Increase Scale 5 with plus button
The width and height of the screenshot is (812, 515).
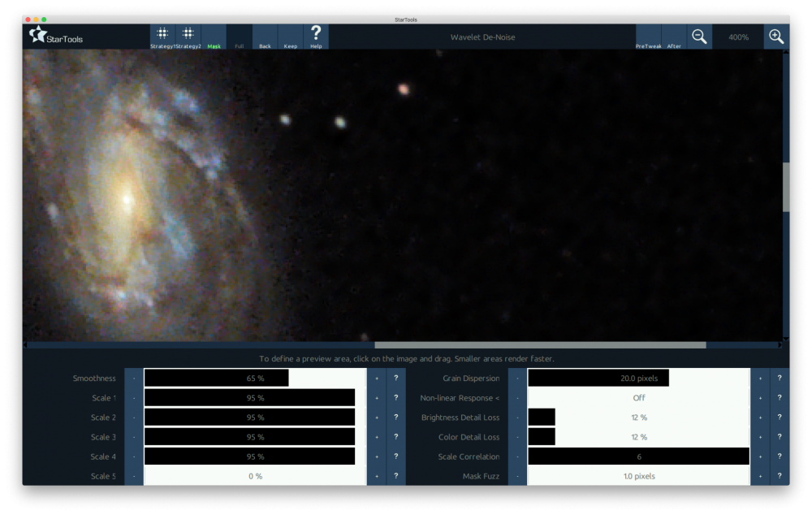377,476
